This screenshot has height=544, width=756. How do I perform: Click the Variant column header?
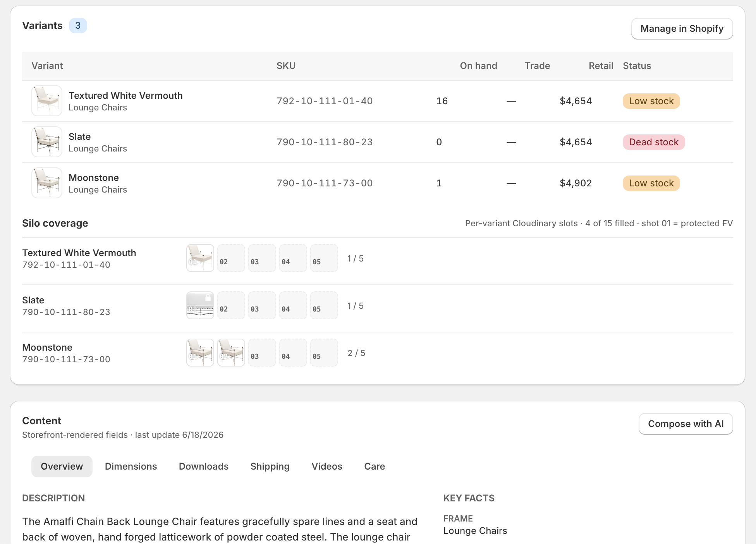coord(47,66)
